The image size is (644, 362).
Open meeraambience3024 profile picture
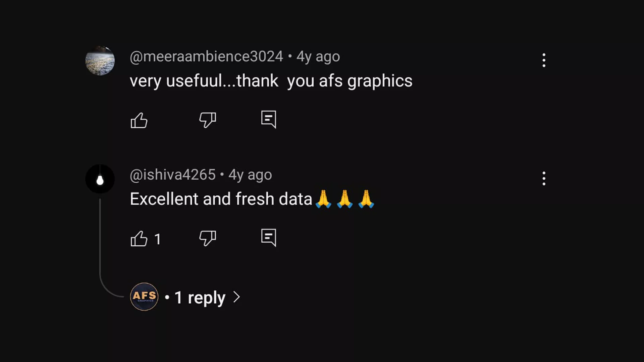pos(100,61)
